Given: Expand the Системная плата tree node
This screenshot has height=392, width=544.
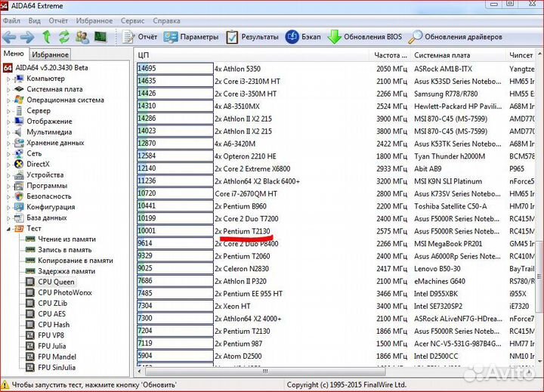Looking at the screenshot, I should click(8, 89).
